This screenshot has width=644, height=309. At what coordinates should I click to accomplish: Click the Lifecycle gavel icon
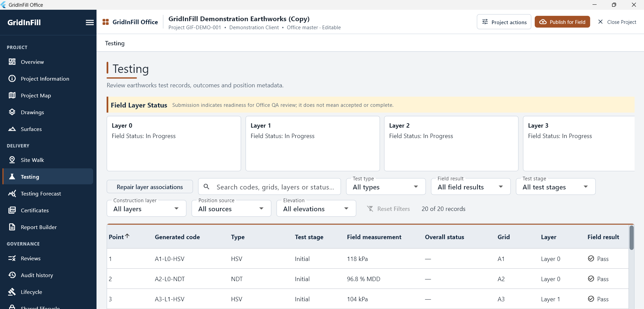pos(12,292)
